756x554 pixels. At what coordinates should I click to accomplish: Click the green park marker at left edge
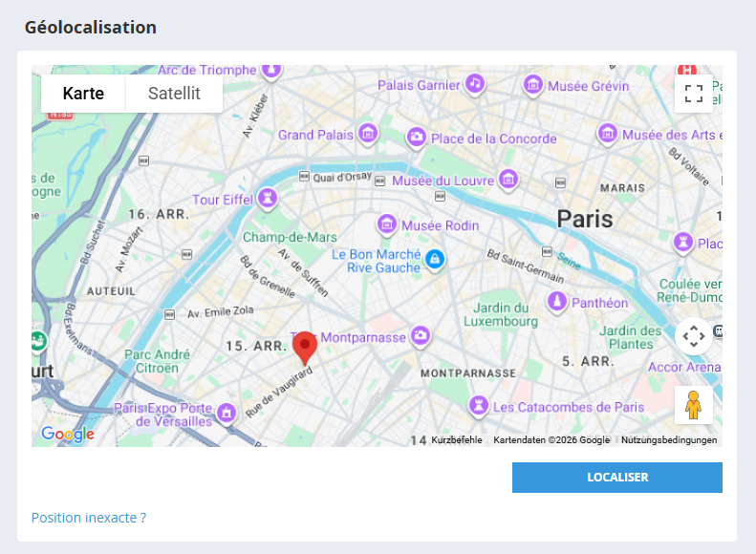(38, 342)
